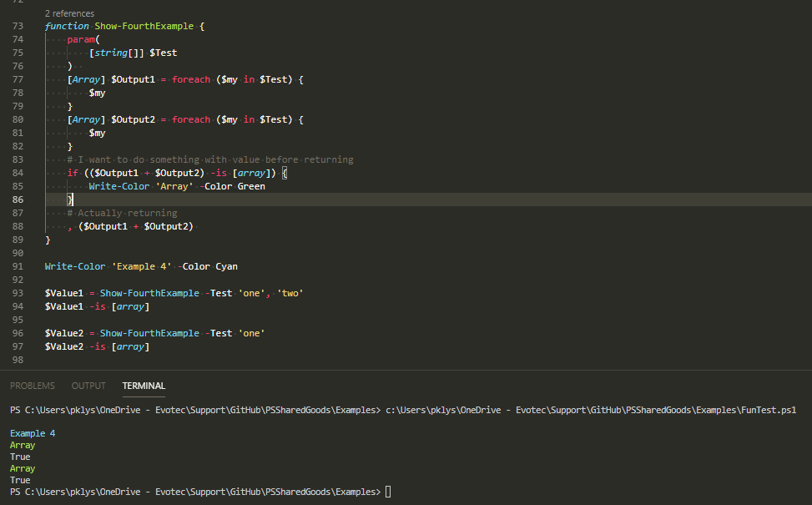812x505 pixels.
Task: Switch to the PROBLEMS tab
Action: (32, 385)
